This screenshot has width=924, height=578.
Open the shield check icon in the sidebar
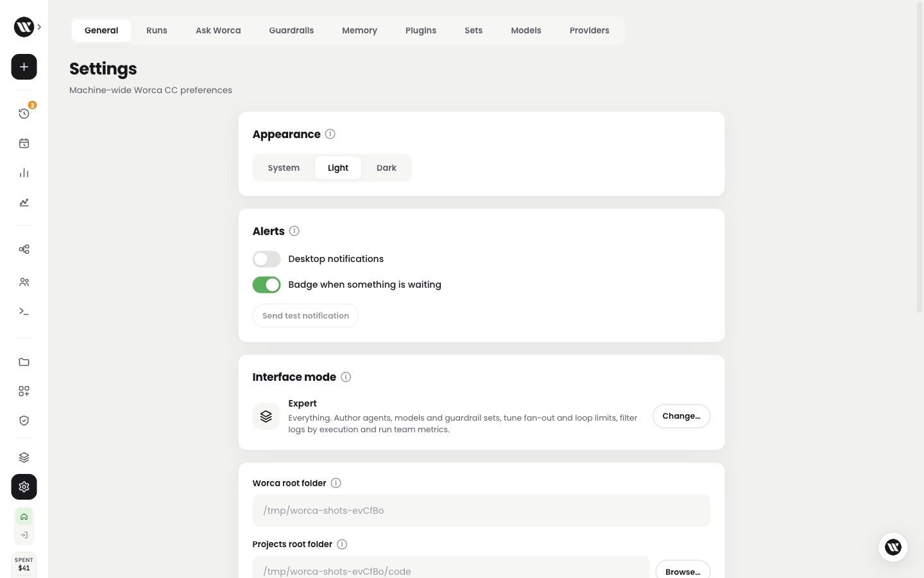(x=24, y=421)
